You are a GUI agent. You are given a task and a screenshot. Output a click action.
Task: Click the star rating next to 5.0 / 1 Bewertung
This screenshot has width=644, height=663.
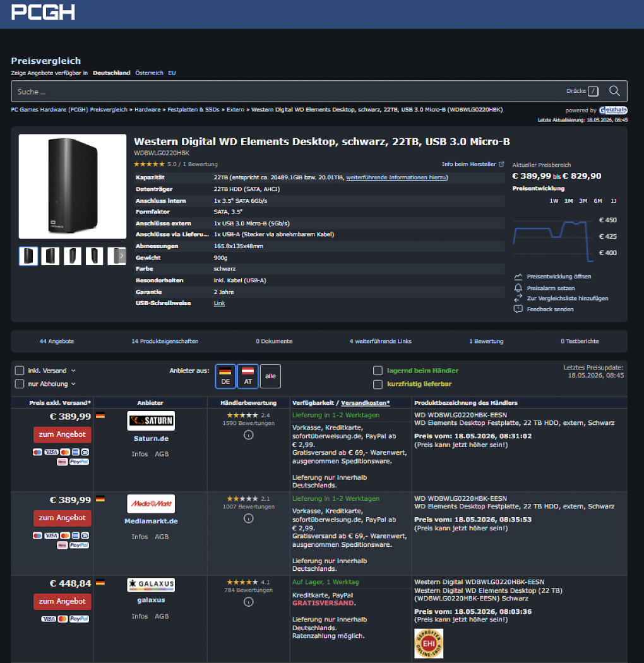[x=149, y=164]
